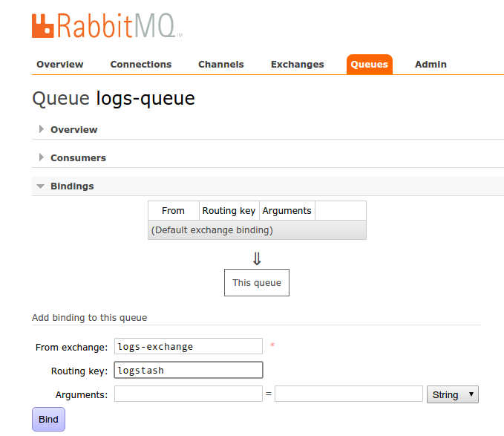
Task: Click the Arguments value input field
Action: point(349,394)
